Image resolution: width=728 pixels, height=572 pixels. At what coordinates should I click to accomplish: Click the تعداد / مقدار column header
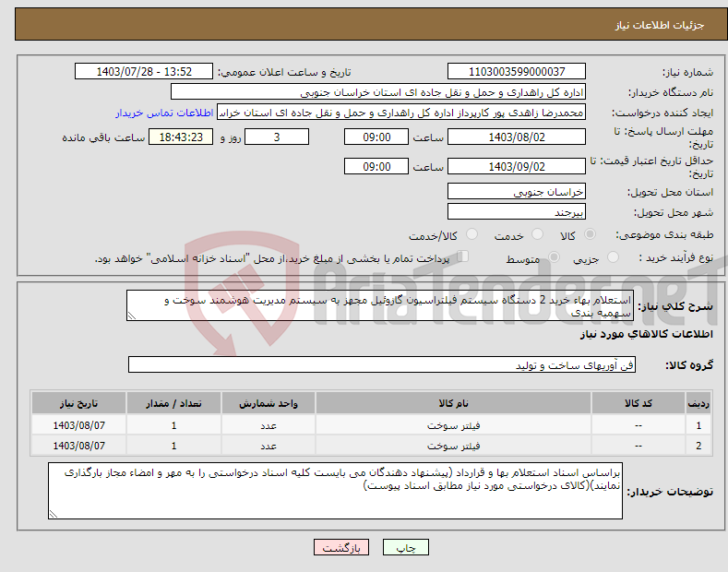click(173, 403)
